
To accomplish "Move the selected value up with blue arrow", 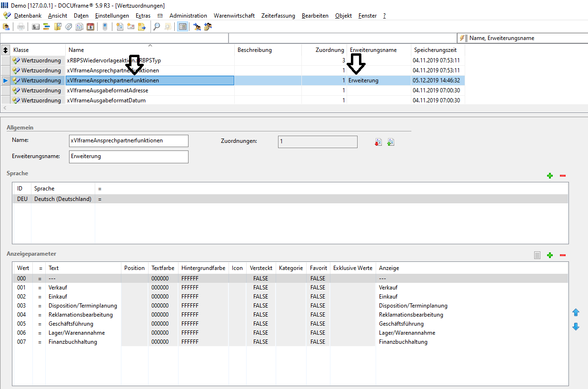I will tap(576, 312).
